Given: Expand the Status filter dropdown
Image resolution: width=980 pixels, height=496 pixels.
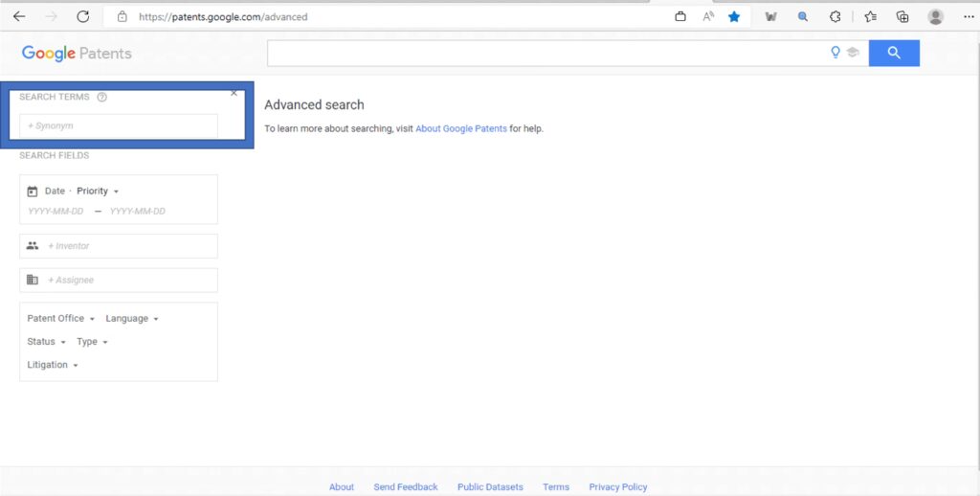Looking at the screenshot, I should [x=46, y=342].
